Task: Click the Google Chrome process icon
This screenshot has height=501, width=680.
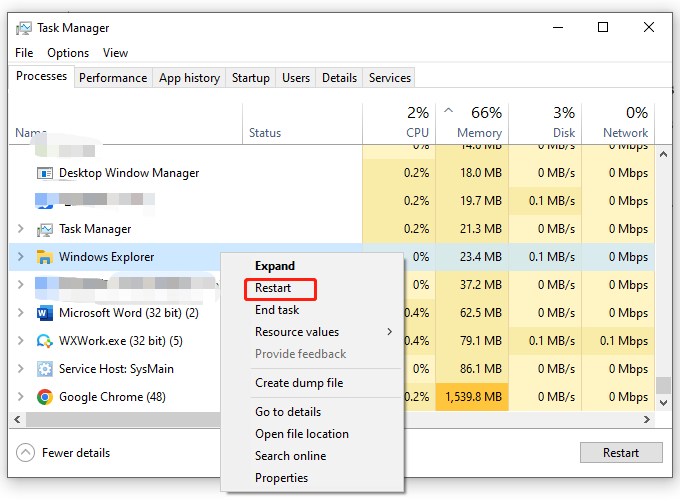Action: 45,397
